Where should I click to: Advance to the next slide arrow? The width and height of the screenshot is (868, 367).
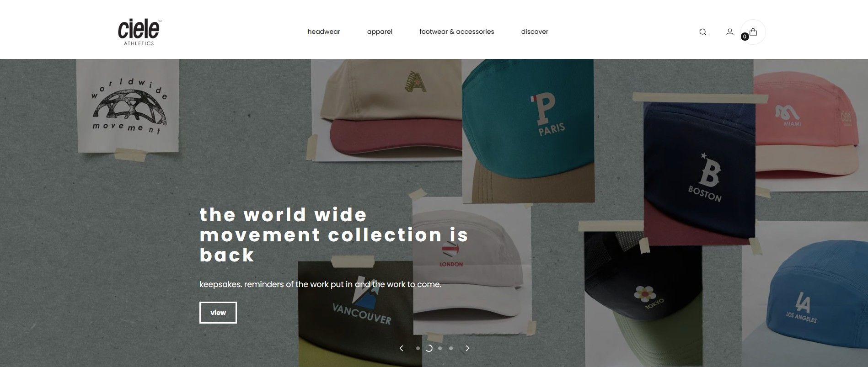[x=467, y=348]
